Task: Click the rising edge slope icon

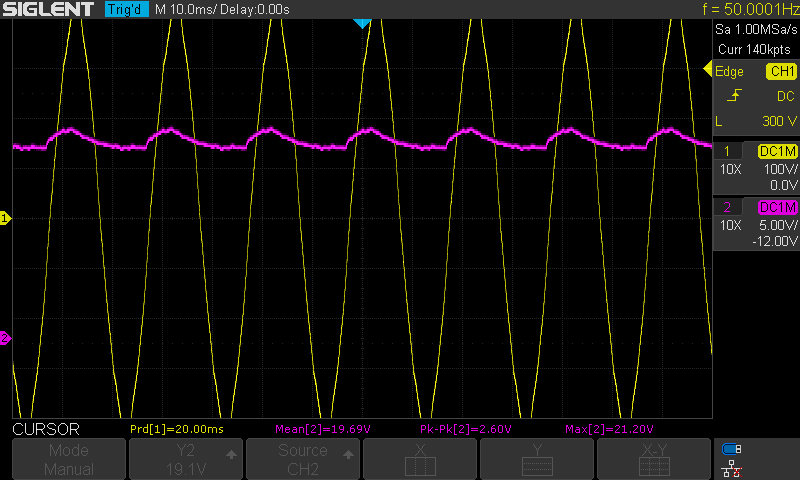Action: click(x=734, y=95)
